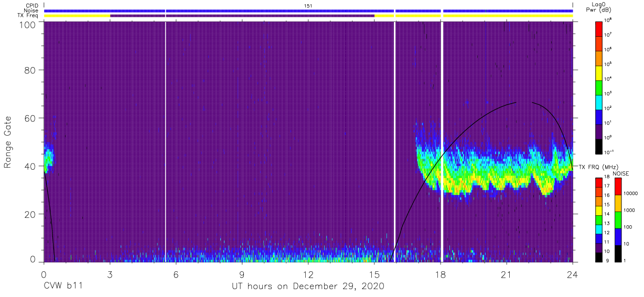Screen dimensions: 644x297
Task: Click the red segment of the Lag0 Pwr colorbar
Action: (x=598, y=28)
